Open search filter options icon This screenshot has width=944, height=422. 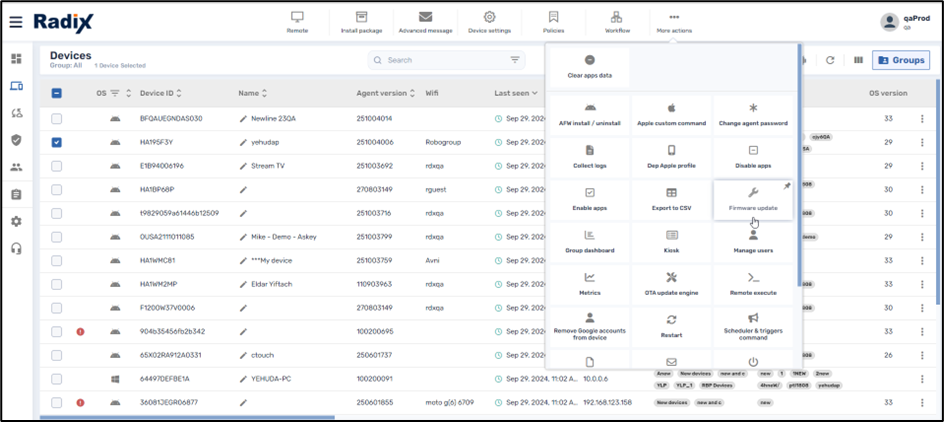[515, 60]
